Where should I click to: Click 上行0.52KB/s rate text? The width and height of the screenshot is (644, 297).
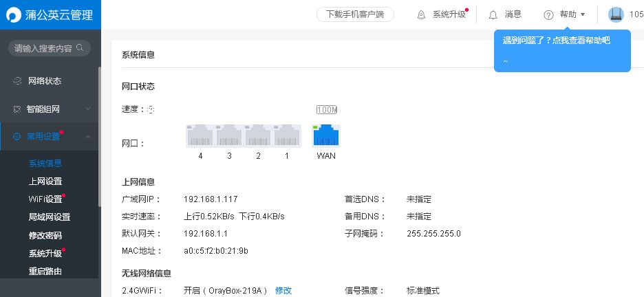(209, 216)
